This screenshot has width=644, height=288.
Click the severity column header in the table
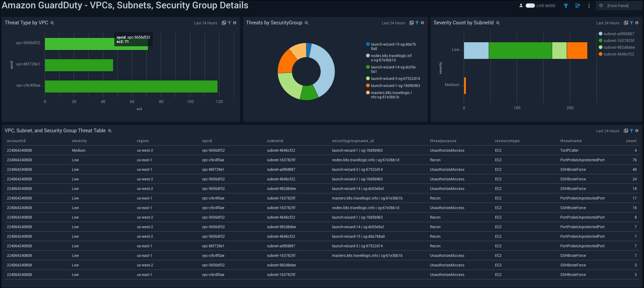(79, 141)
